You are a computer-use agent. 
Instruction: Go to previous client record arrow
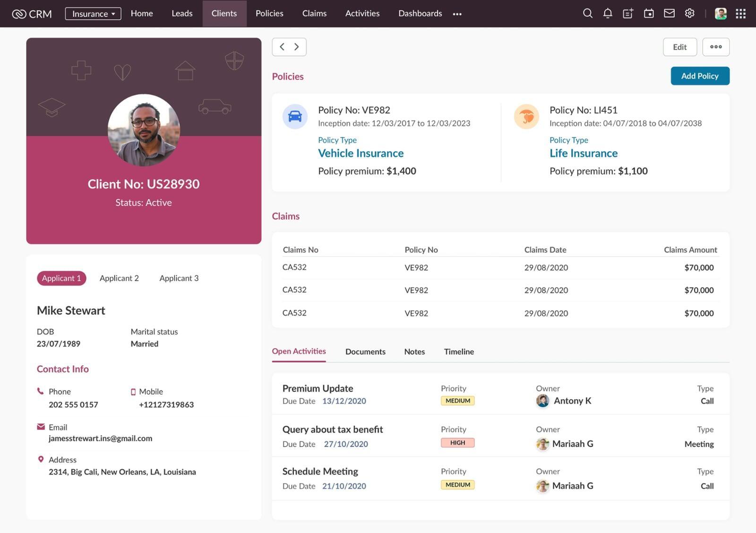click(x=282, y=47)
